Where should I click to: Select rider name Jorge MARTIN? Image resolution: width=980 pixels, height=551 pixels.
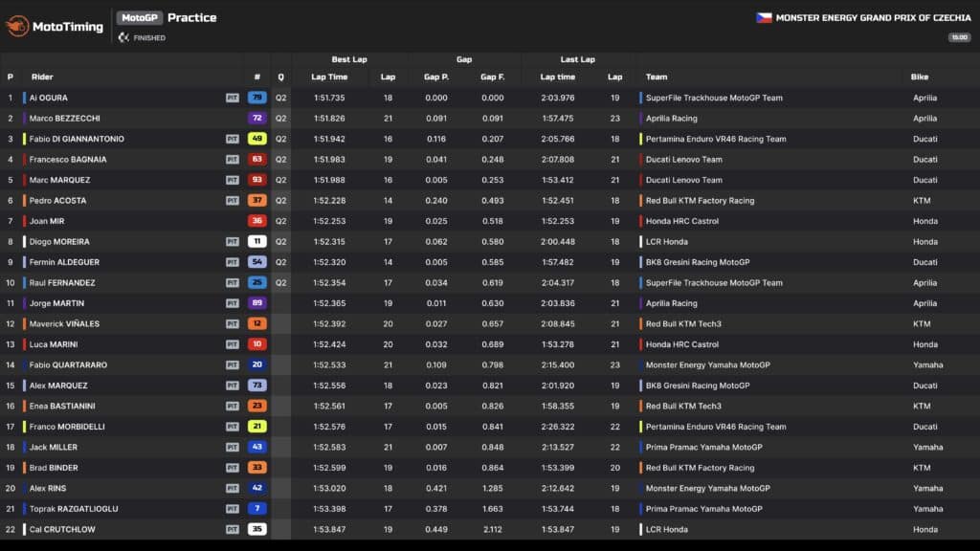click(56, 303)
